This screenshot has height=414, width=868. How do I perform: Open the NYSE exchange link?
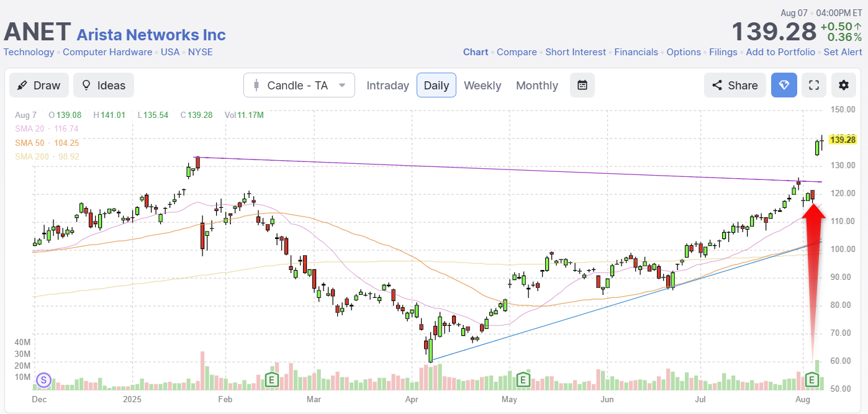coord(201,52)
